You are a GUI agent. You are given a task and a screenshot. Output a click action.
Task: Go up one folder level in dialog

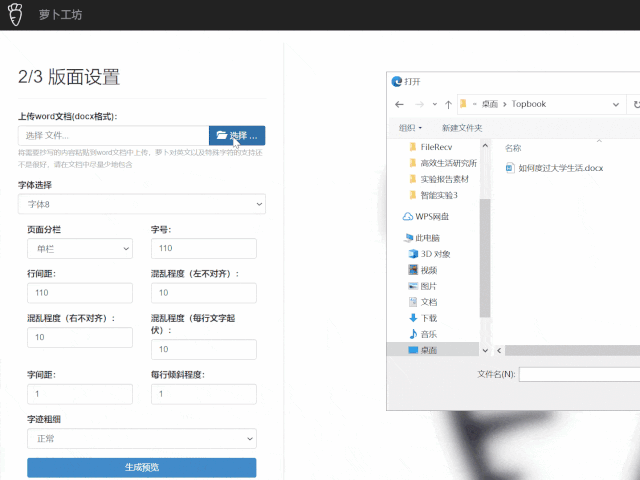(448, 104)
